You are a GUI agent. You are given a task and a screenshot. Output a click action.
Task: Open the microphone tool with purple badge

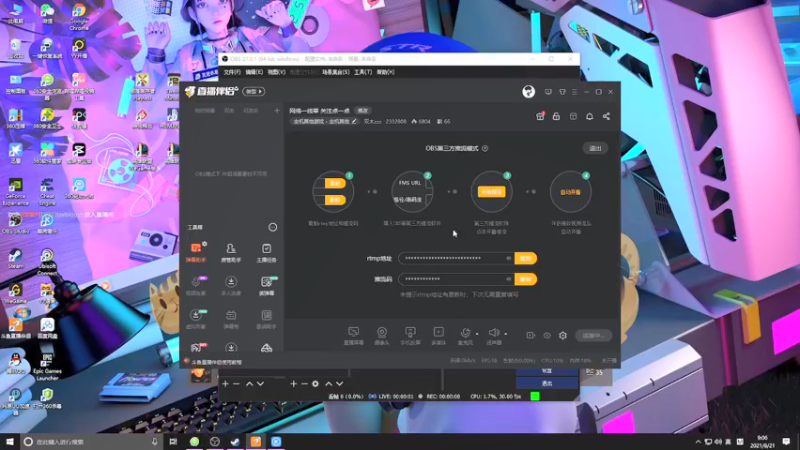[x=196, y=285]
